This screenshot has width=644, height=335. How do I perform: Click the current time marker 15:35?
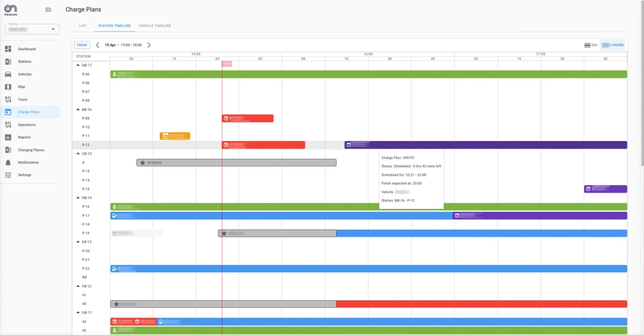click(227, 64)
